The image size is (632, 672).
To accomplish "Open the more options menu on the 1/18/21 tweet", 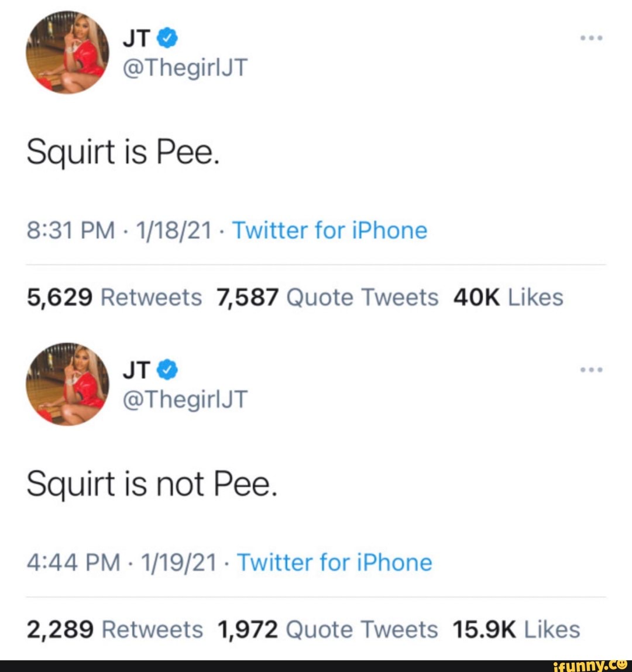I will (x=591, y=38).
